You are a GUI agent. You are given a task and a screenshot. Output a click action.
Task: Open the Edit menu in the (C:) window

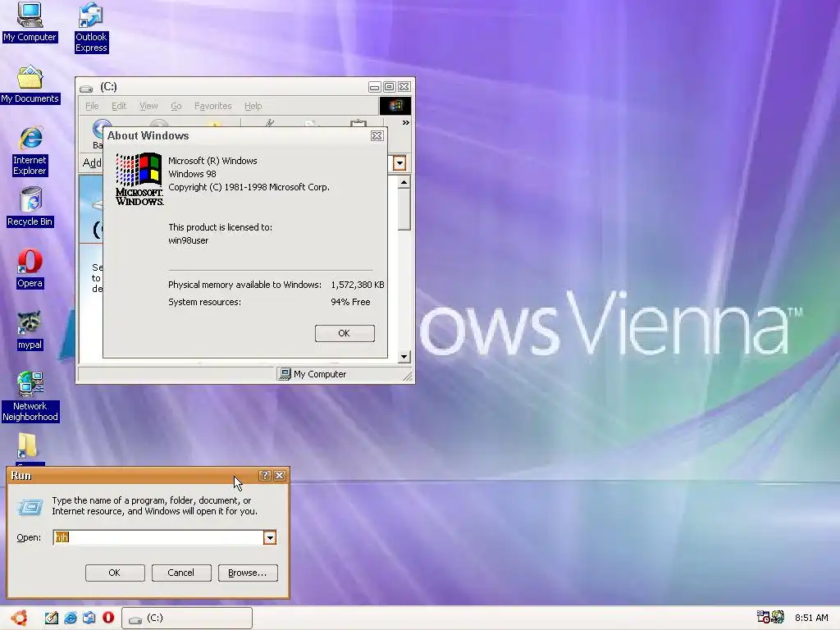click(119, 106)
